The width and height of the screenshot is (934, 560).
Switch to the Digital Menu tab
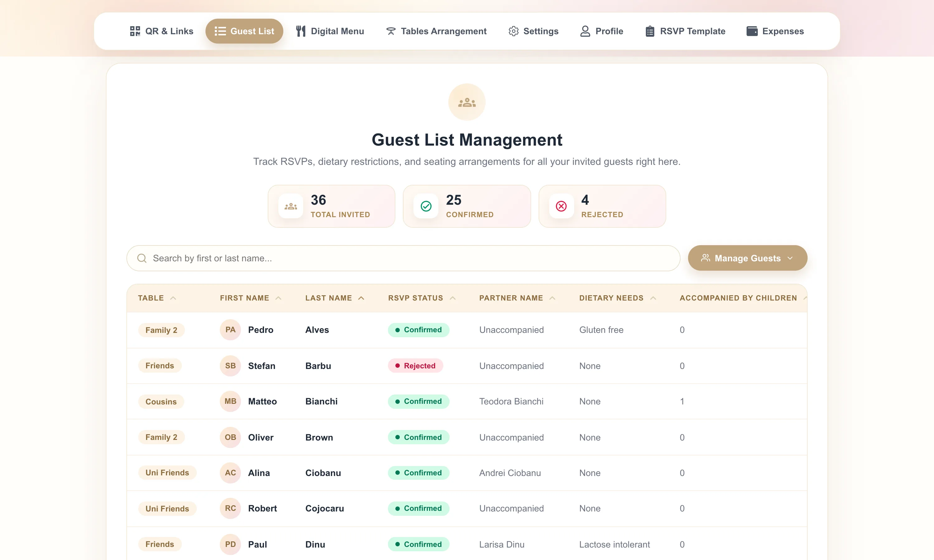coord(330,31)
